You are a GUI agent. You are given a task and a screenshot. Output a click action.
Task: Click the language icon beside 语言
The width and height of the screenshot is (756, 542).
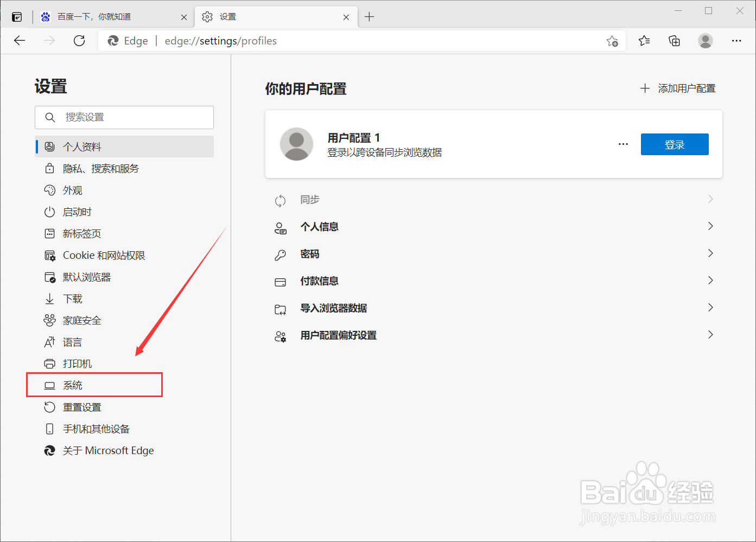(x=49, y=342)
